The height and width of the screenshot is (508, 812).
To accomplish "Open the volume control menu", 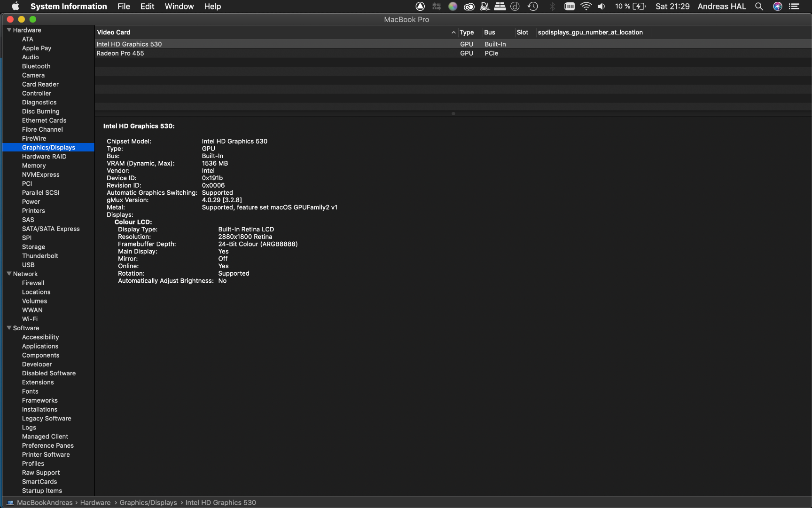I will pos(601,6).
